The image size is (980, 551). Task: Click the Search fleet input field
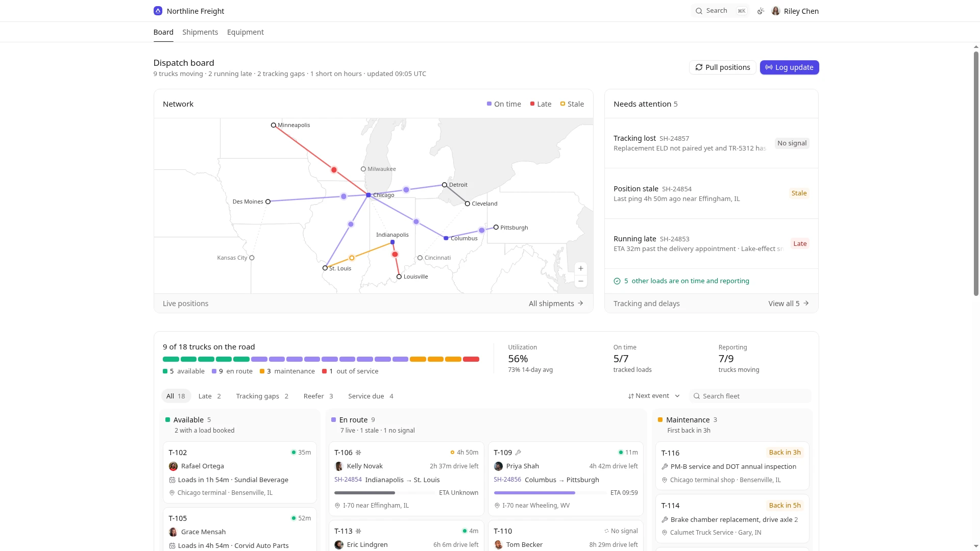(x=750, y=396)
